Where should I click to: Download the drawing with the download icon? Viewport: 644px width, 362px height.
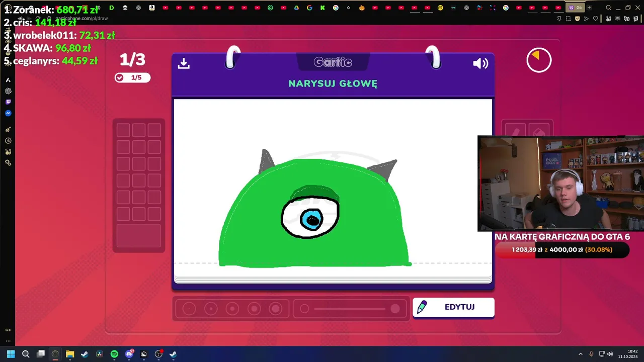pyautogui.click(x=184, y=63)
